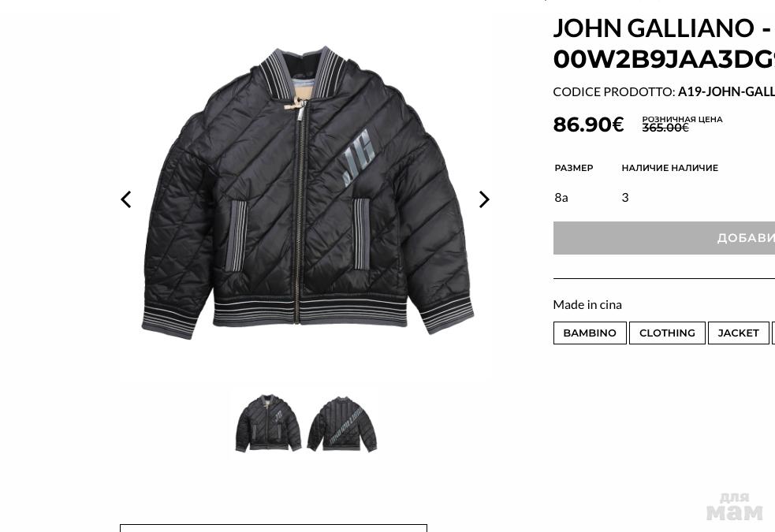Select the front-view jacket thumbnail
The width and height of the screenshot is (775, 532).
268,423
